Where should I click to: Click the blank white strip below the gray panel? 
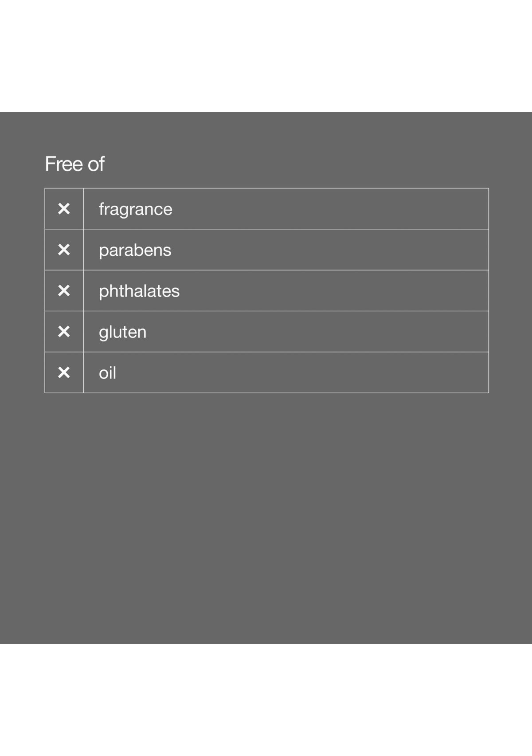pyautogui.click(x=266, y=700)
